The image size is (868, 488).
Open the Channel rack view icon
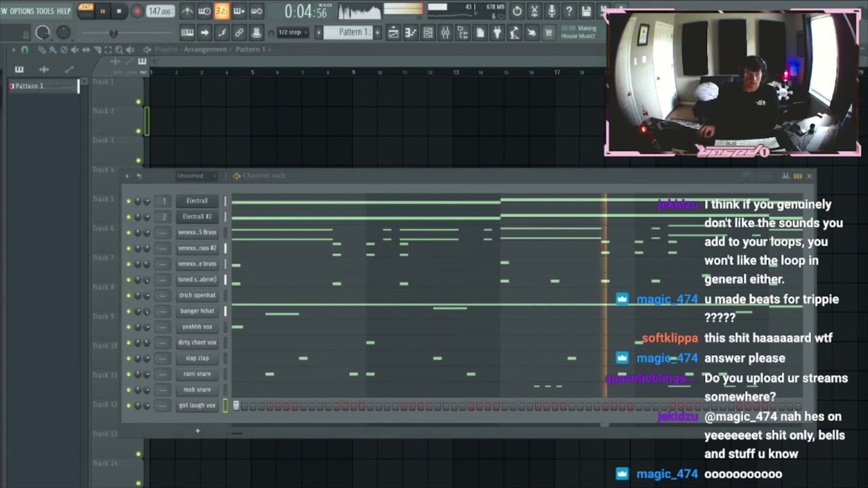[428, 33]
